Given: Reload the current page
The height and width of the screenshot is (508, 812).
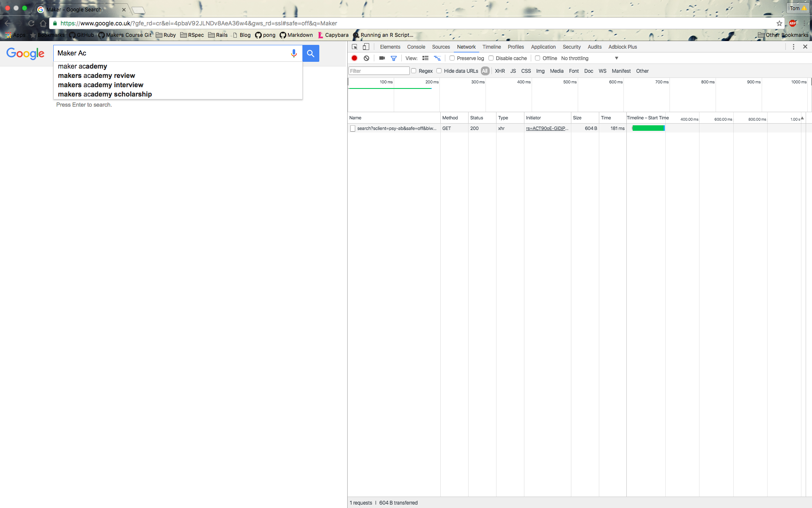Looking at the screenshot, I should pos(31,23).
